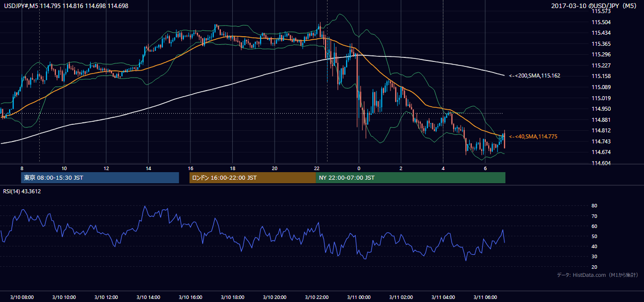Click price axis label 115.089
The image size is (644, 302).
click(x=601, y=87)
